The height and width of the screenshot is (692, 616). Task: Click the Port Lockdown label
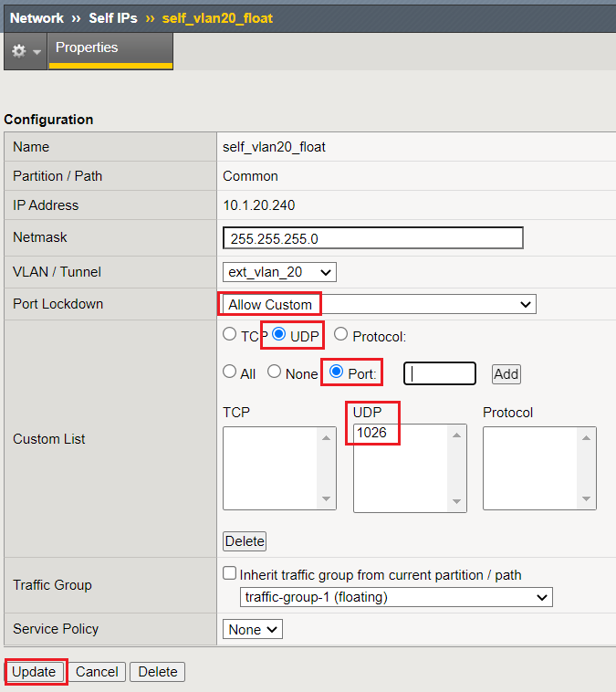pos(57,304)
